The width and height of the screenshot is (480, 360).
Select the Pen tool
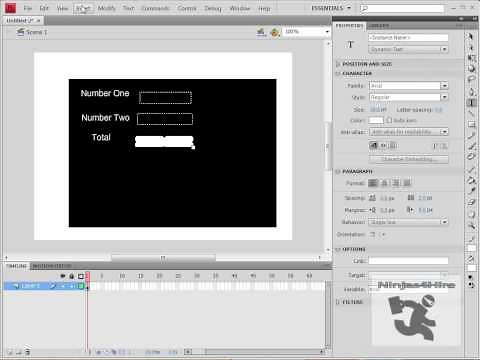[x=471, y=92]
